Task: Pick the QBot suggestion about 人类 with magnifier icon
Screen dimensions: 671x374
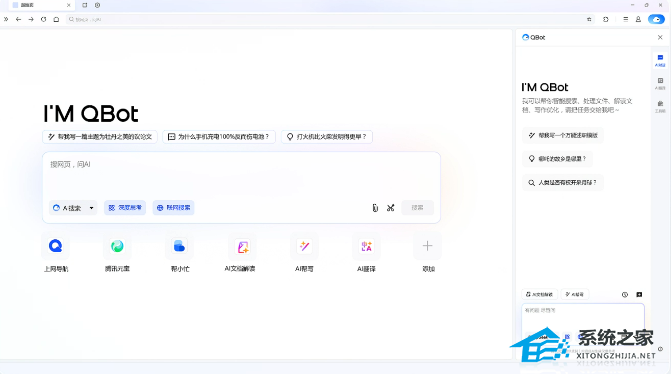Action: coord(563,183)
